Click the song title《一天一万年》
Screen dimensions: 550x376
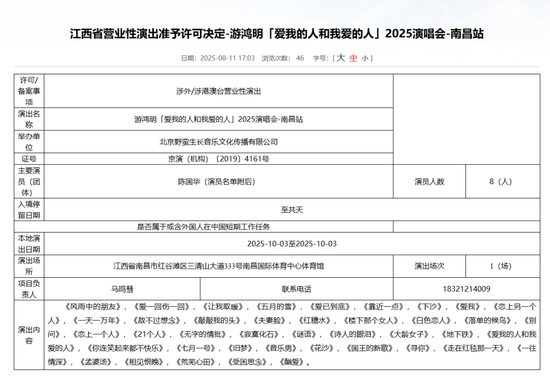(x=96, y=321)
